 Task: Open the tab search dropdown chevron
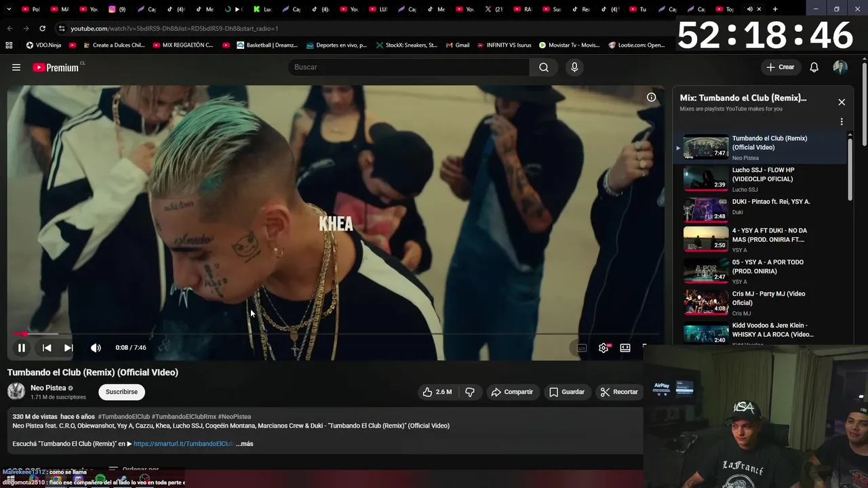click(x=9, y=9)
